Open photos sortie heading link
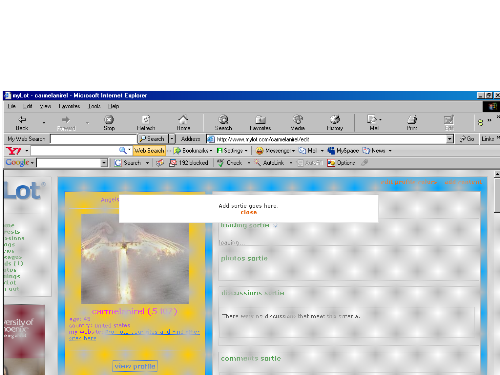The height and width of the screenshot is (375, 500). pos(244,258)
